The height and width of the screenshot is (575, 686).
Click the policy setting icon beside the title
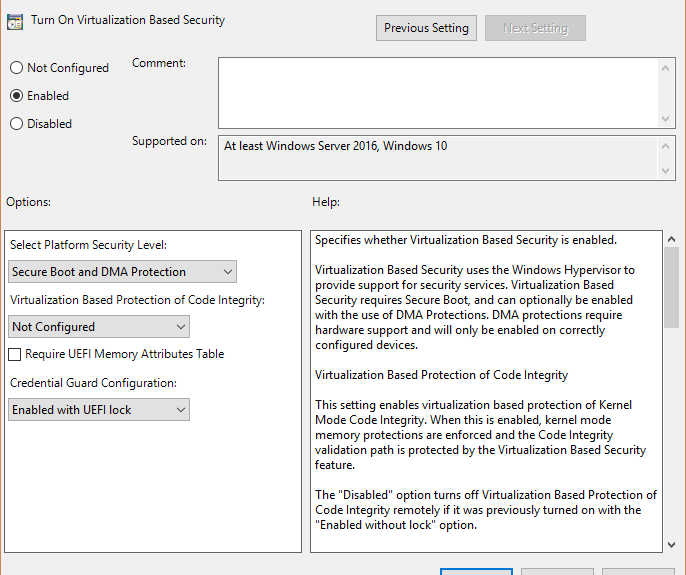coord(16,21)
